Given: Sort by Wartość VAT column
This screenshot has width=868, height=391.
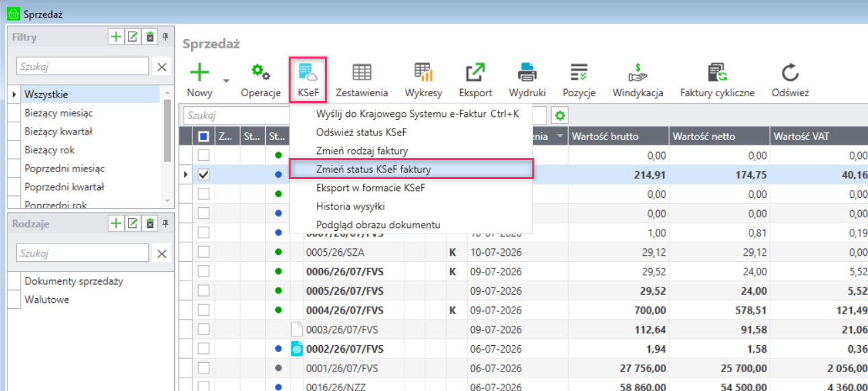Looking at the screenshot, I should [819, 137].
